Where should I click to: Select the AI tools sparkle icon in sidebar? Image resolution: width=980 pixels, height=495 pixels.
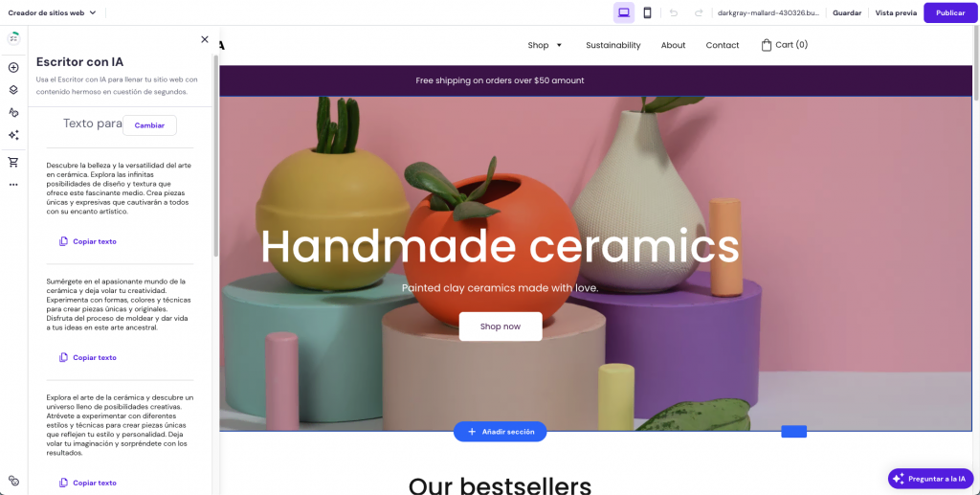[x=13, y=135]
